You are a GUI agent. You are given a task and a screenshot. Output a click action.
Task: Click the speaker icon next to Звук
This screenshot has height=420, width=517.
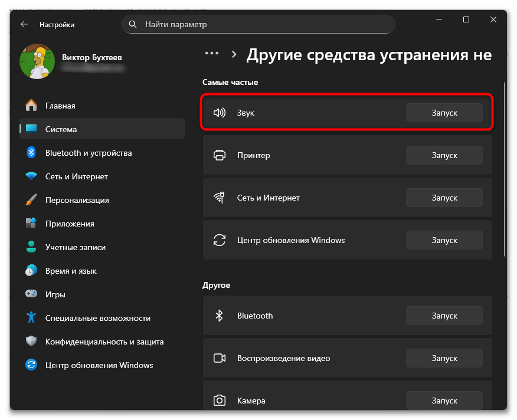tap(220, 112)
